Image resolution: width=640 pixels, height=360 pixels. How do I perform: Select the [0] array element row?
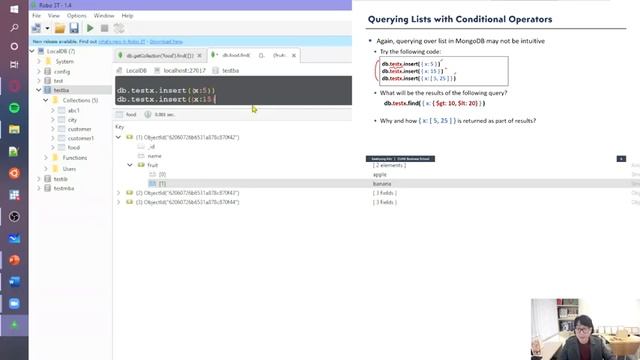[x=162, y=174]
